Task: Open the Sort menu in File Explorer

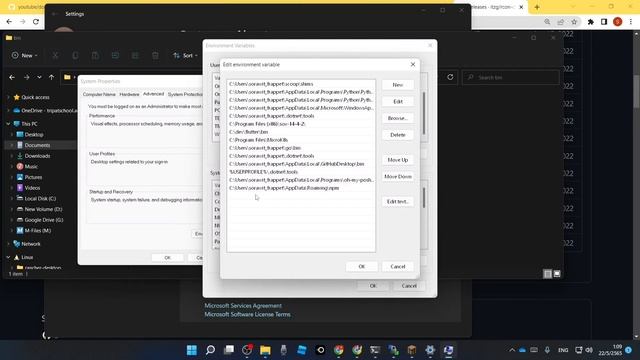Action: point(185,56)
